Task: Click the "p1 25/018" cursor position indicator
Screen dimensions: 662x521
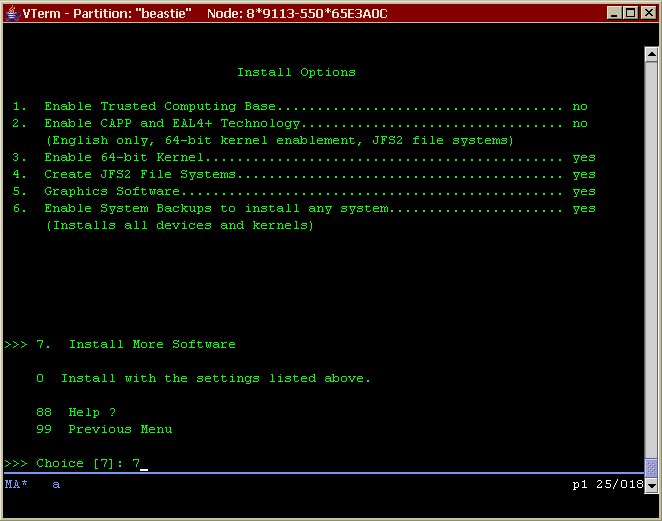Action: click(607, 484)
